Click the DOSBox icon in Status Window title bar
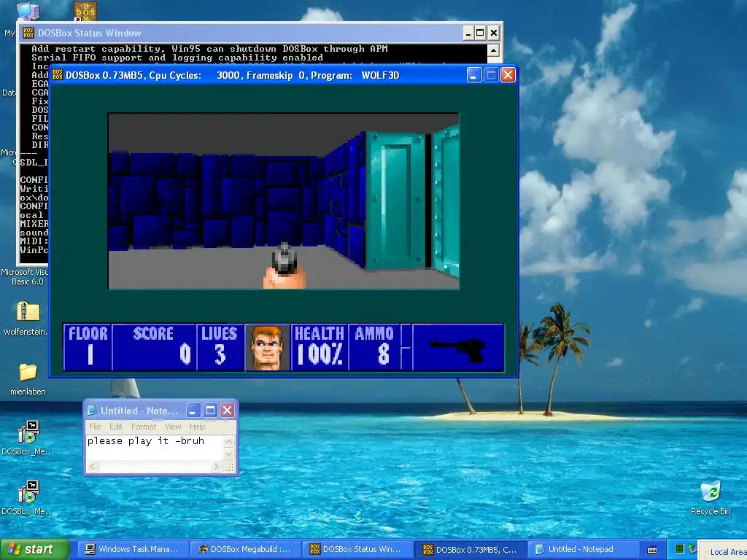747x560 pixels. pyautogui.click(x=28, y=33)
